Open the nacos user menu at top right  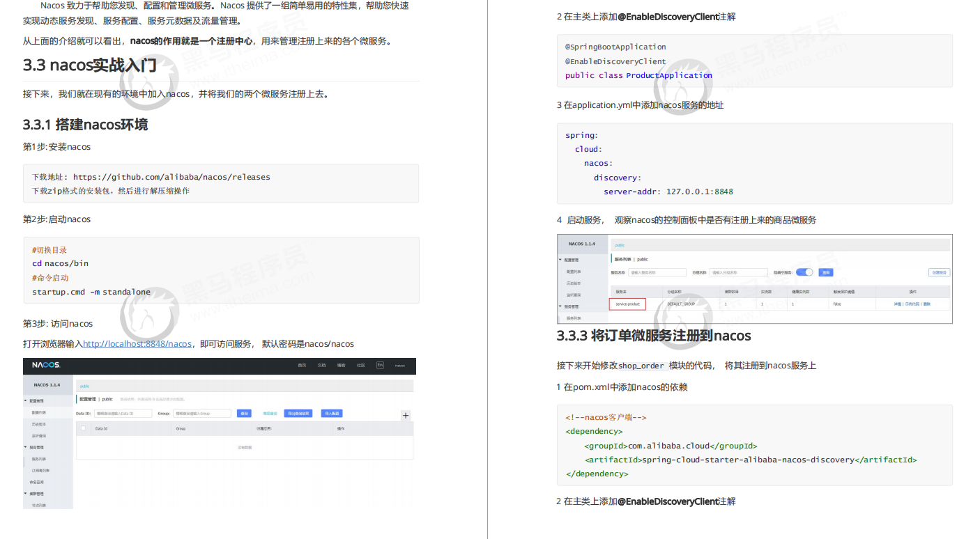[399, 366]
